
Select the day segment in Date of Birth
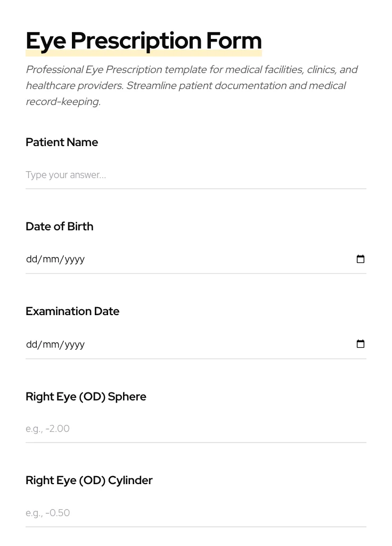tap(31, 259)
